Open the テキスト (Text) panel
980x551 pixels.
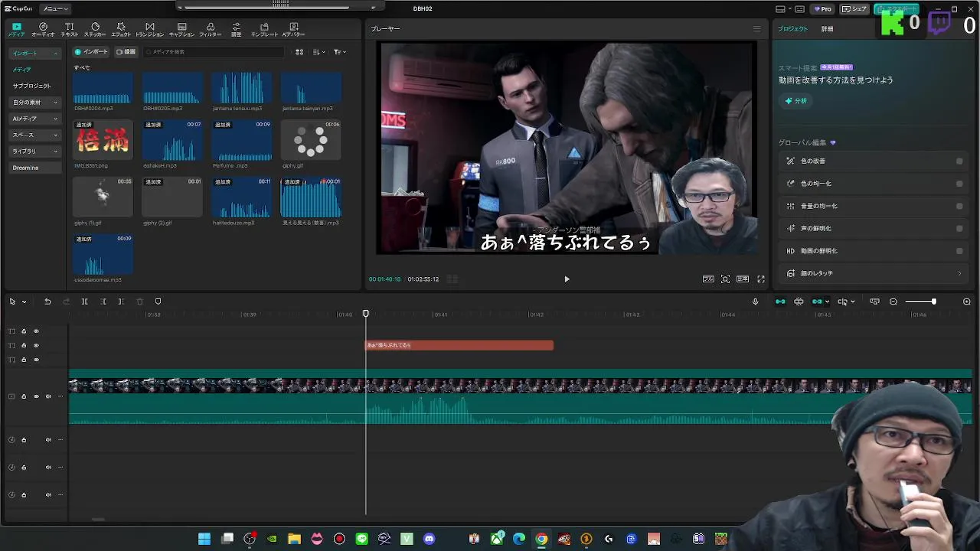(x=69, y=29)
